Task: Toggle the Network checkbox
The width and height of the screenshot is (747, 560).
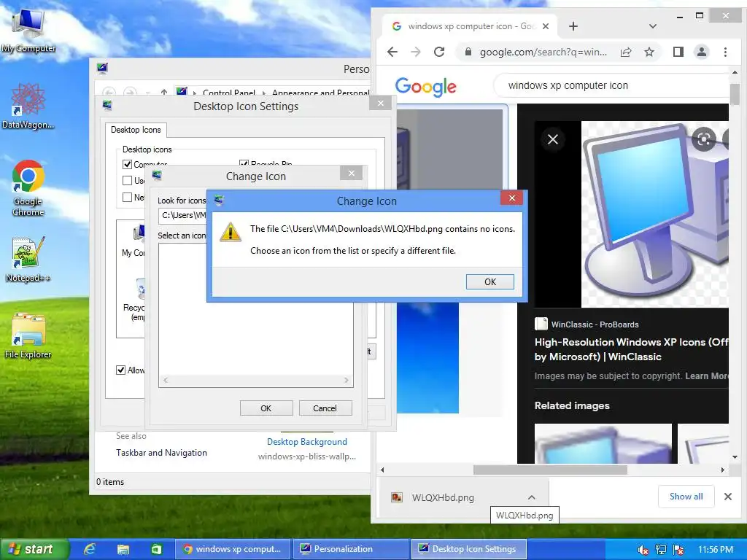Action: click(x=127, y=197)
